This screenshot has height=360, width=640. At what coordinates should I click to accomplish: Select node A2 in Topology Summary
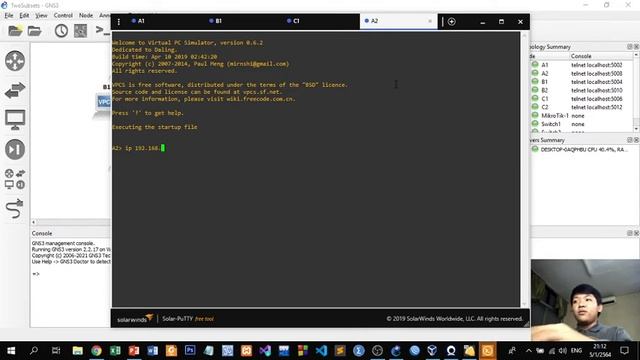click(x=544, y=73)
